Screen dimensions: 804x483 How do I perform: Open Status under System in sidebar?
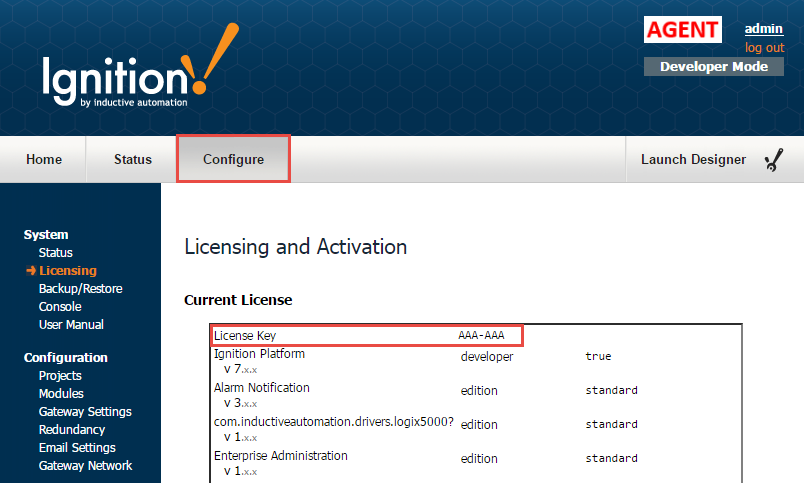point(55,253)
